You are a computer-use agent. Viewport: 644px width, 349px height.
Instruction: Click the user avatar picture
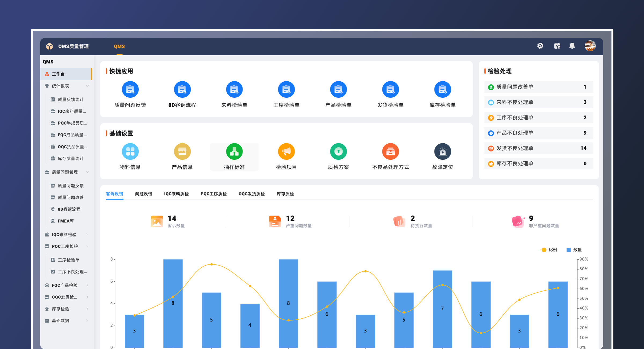click(x=590, y=46)
